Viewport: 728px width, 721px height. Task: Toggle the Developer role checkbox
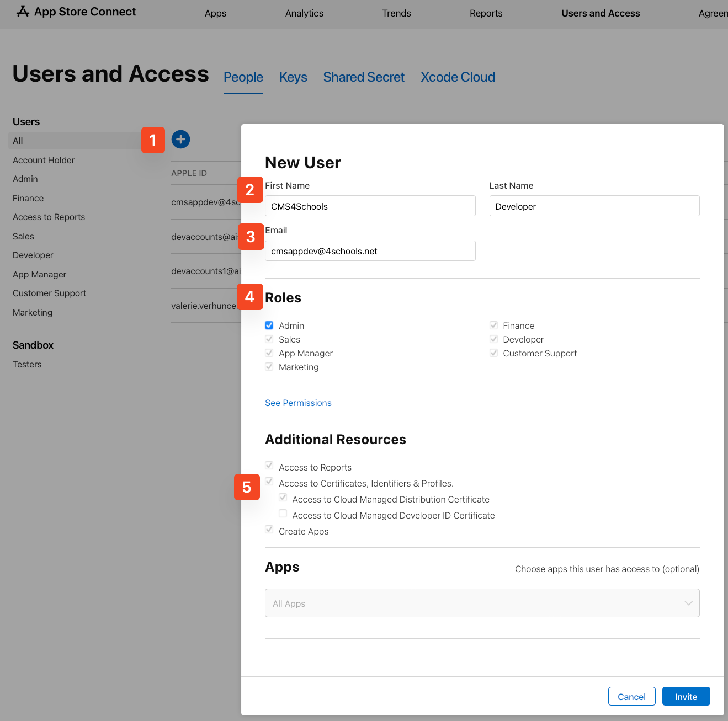tap(493, 339)
